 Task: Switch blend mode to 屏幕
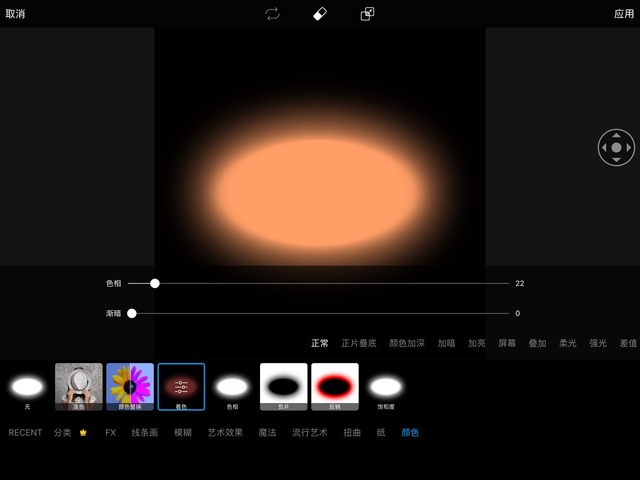click(507, 343)
